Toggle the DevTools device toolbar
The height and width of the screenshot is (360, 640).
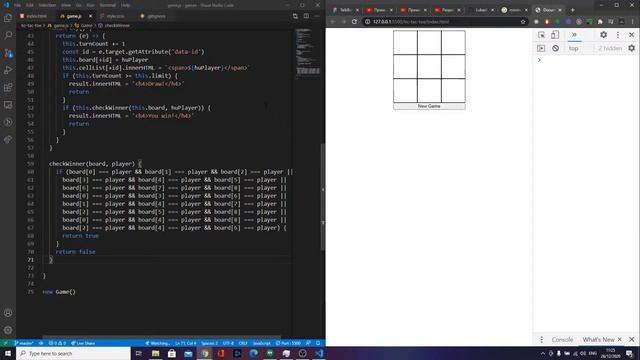[555, 35]
